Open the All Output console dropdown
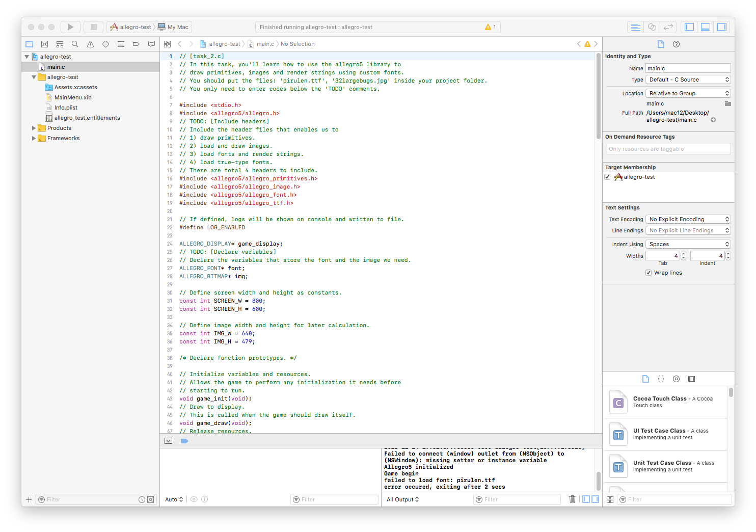The image size is (756, 532). [x=402, y=499]
